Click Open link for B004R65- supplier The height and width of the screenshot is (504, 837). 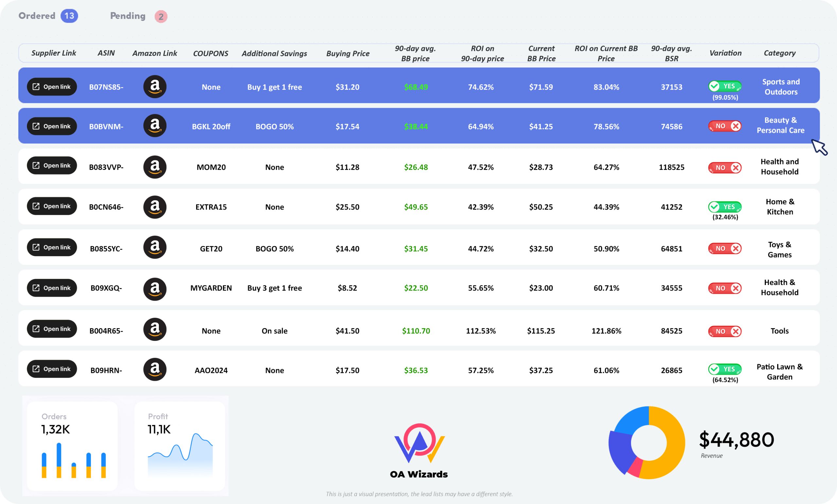52,329
